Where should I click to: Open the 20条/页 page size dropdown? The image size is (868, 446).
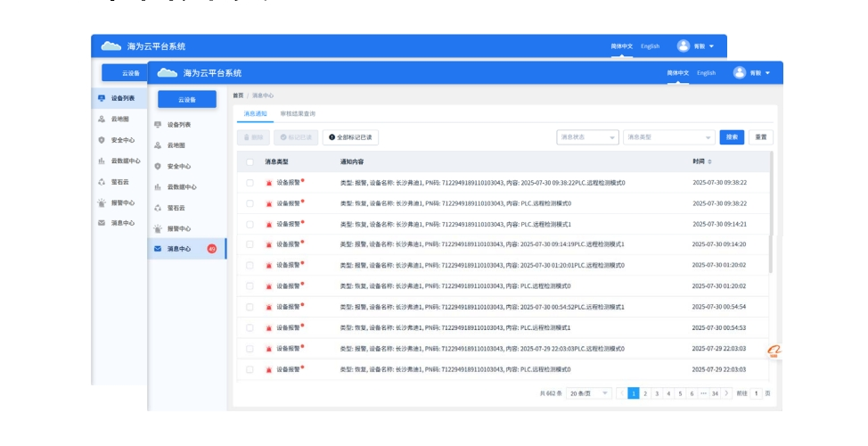pyautogui.click(x=589, y=393)
